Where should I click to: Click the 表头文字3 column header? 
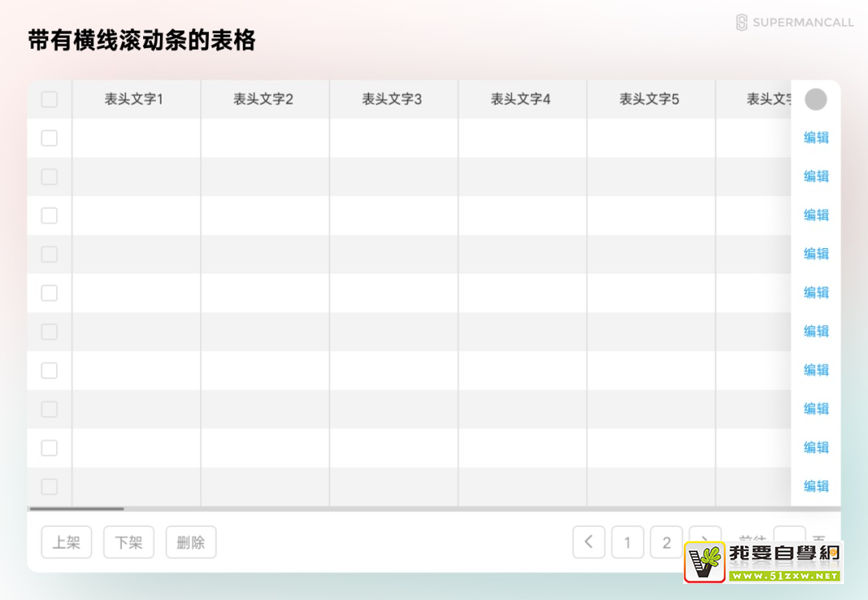pyautogui.click(x=392, y=100)
